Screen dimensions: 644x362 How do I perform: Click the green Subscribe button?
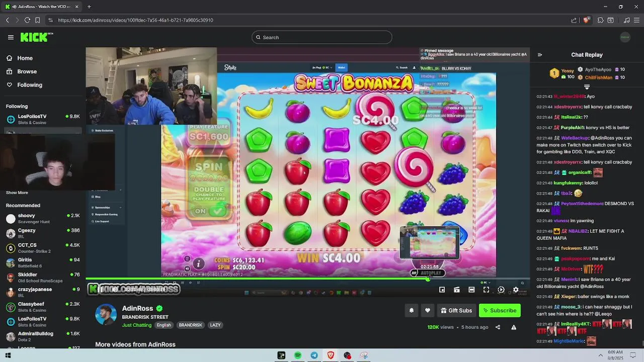pyautogui.click(x=500, y=311)
